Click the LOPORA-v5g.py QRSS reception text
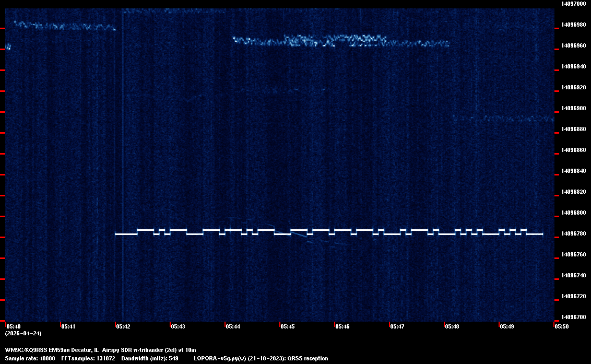 (261, 358)
